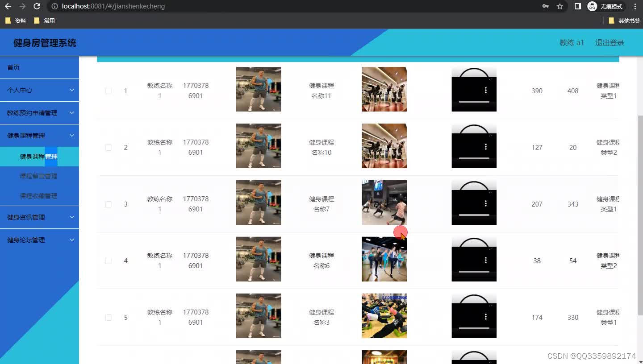This screenshot has height=364, width=643.
Task: Select checkbox for row 4
Action: [108, 261]
